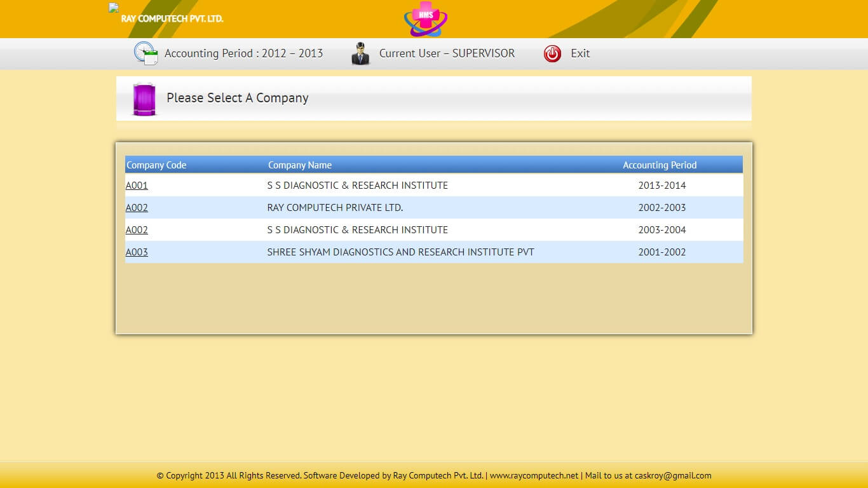Click the Exit text link
This screenshot has width=868, height=488.
pyautogui.click(x=580, y=53)
